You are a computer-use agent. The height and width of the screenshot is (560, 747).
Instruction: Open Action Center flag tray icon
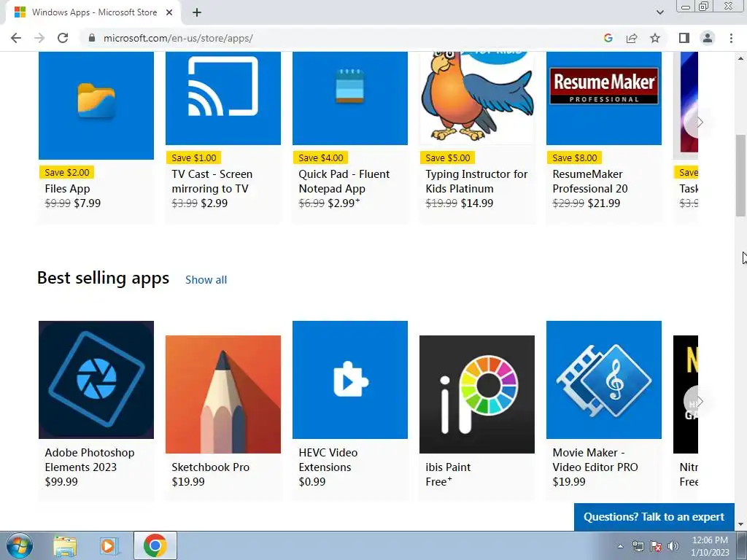pos(656,546)
